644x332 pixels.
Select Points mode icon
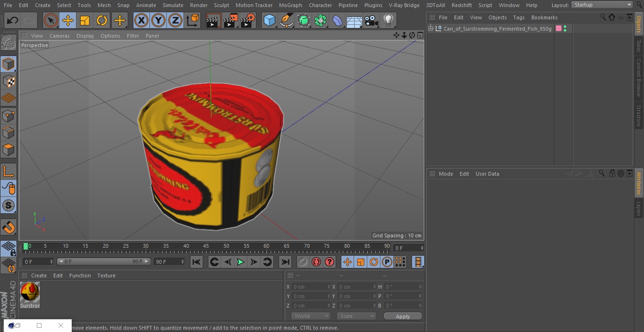[8, 116]
